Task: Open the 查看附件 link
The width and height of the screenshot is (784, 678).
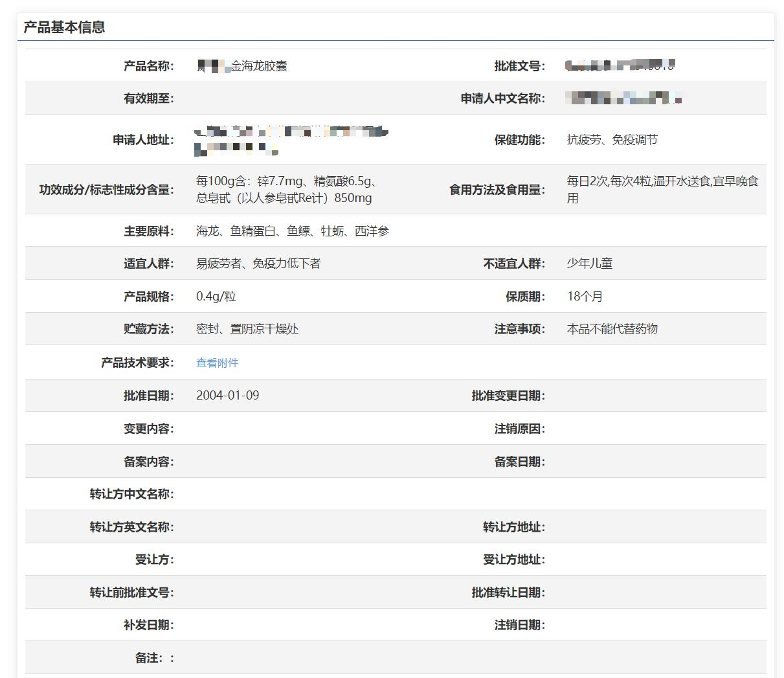Action: click(x=217, y=363)
